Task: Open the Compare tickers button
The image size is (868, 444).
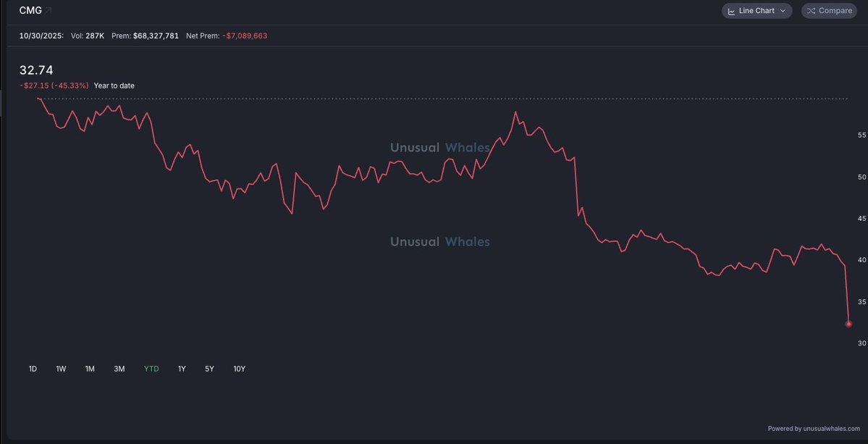Action: 829,11
